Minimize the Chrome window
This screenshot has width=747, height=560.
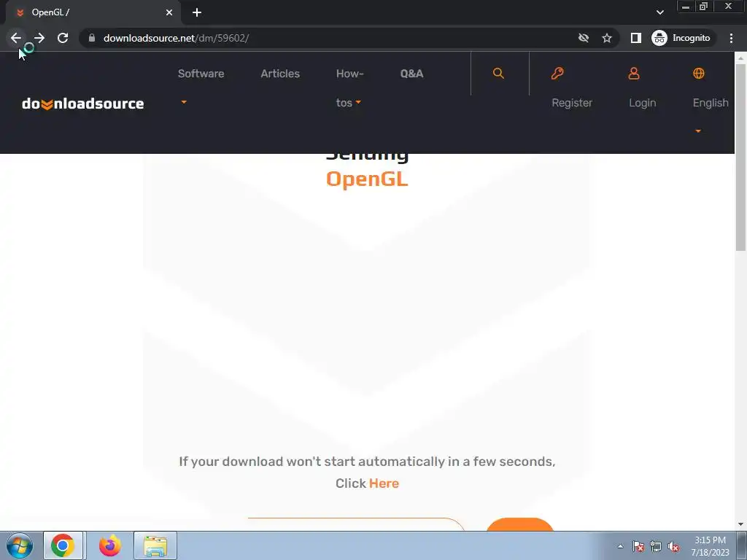686,7
